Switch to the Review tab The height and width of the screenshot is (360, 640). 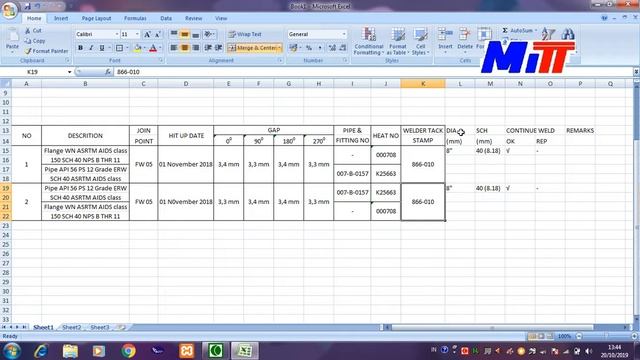[193, 18]
